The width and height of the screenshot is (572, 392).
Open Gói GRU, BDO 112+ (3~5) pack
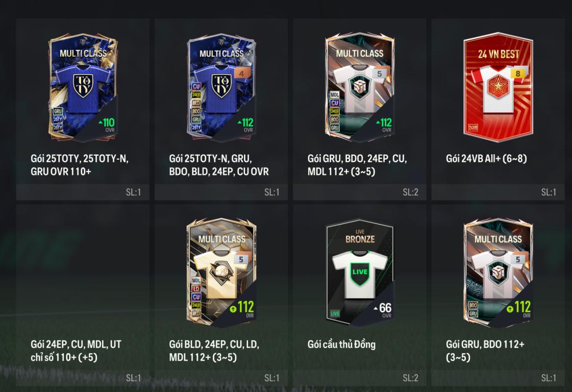(485, 351)
